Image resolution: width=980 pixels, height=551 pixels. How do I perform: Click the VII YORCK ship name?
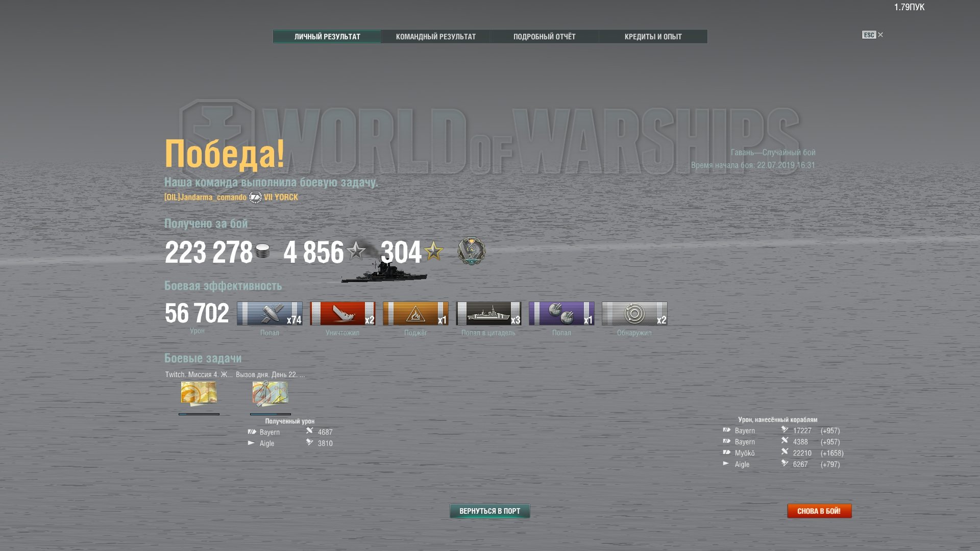click(281, 197)
